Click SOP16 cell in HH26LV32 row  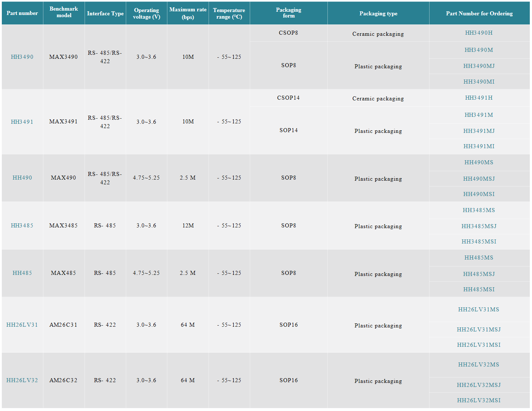tap(288, 380)
